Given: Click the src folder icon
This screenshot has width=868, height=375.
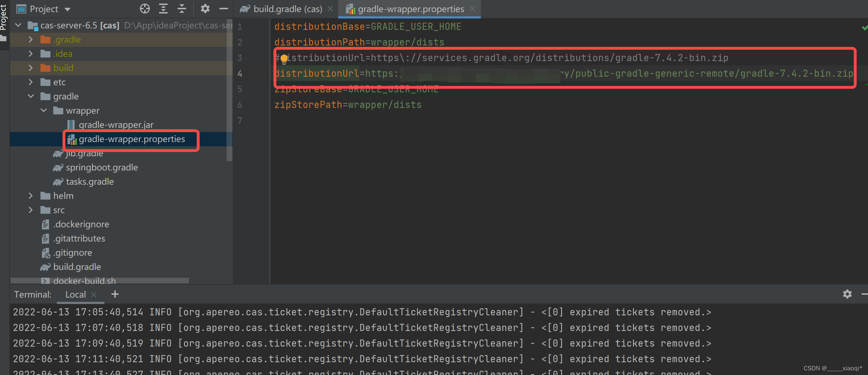Looking at the screenshot, I should point(45,210).
